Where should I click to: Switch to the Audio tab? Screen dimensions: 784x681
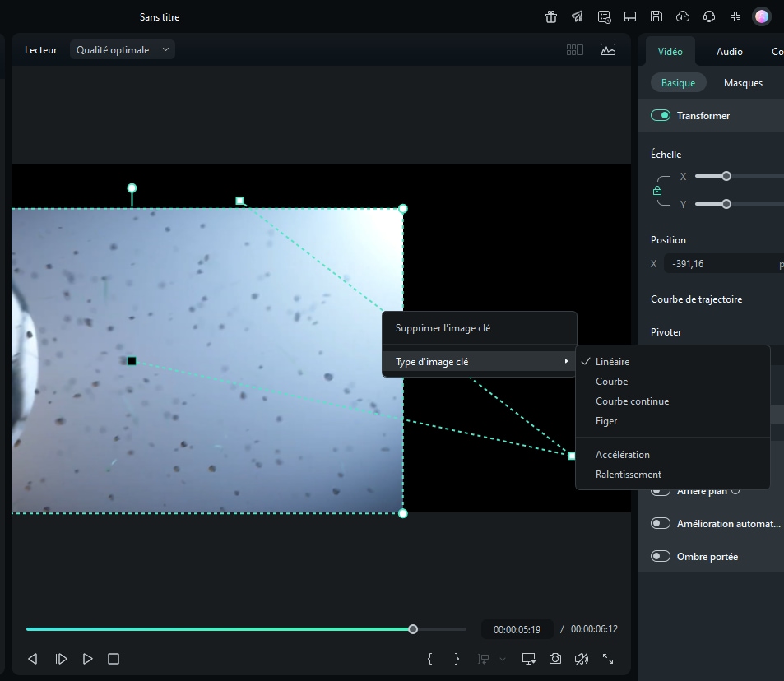(730, 52)
